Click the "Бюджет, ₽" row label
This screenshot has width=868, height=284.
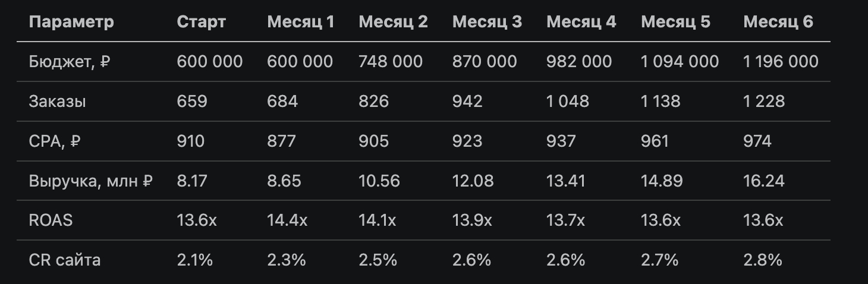(70, 61)
